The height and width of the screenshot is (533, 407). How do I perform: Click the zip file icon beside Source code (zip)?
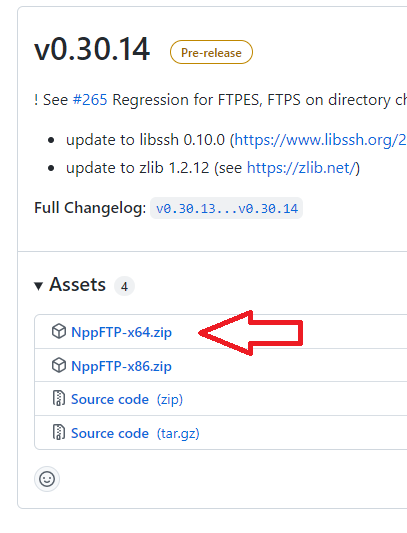[x=58, y=398]
